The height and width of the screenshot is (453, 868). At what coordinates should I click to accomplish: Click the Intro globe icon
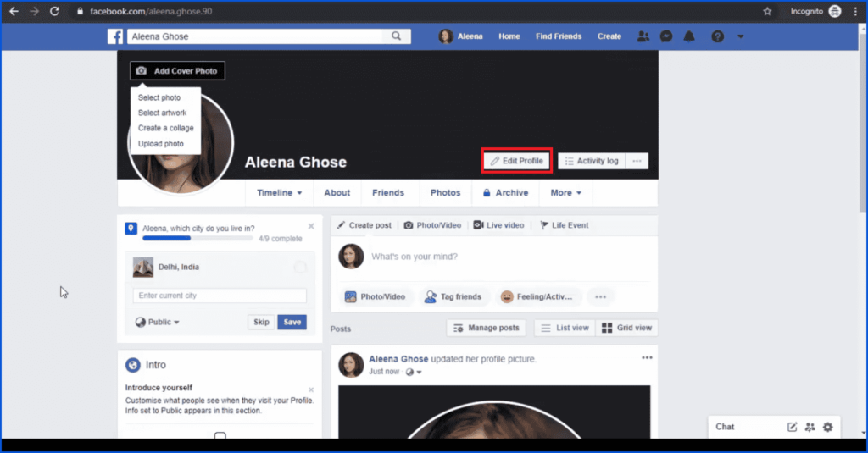pyautogui.click(x=133, y=365)
